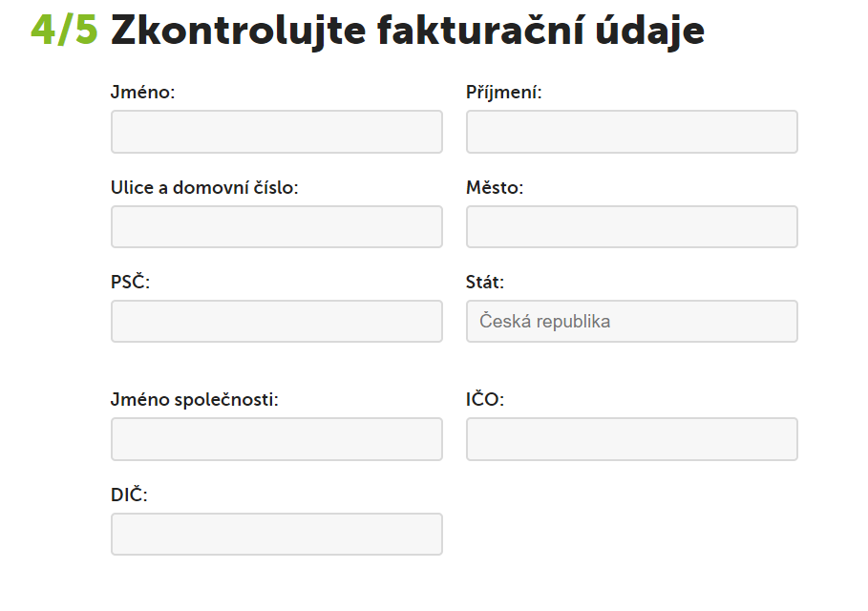Viewport: 868px width, 611px height.
Task: Click the "Ulice a domovní číslo:" label
Action: (x=204, y=188)
